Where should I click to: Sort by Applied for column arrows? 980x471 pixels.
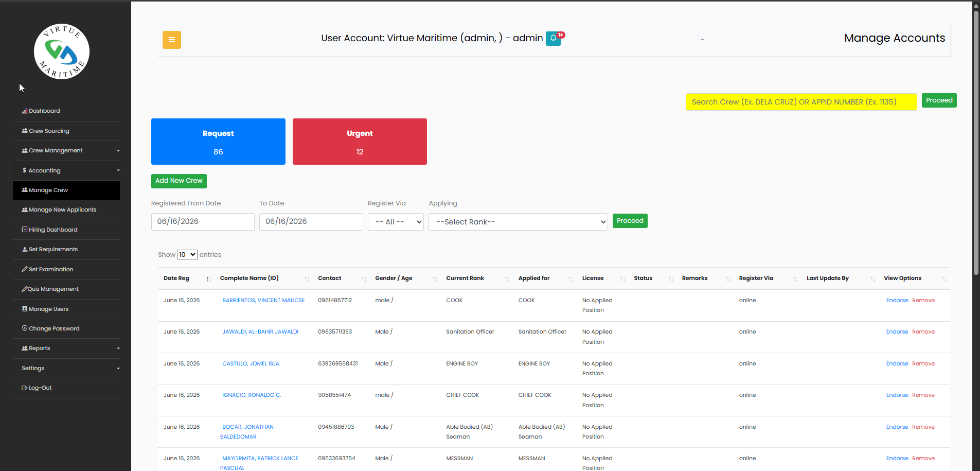pyautogui.click(x=571, y=278)
